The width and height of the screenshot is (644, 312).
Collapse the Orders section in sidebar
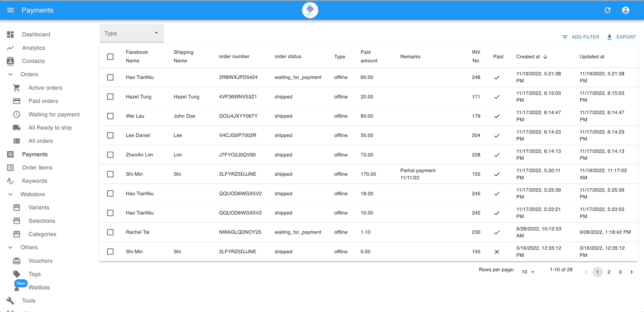(x=10, y=74)
